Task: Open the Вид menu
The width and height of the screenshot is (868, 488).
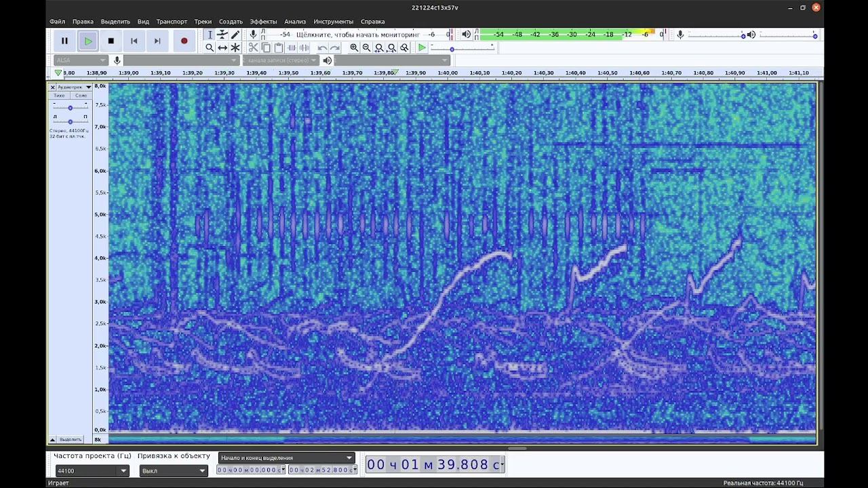Action: pos(143,22)
